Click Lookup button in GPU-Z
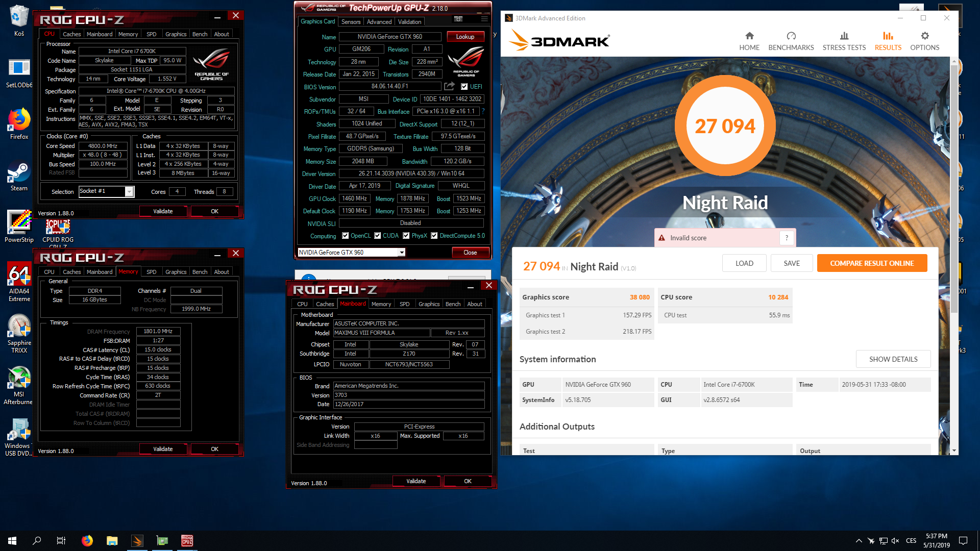The height and width of the screenshot is (551, 980). (465, 37)
